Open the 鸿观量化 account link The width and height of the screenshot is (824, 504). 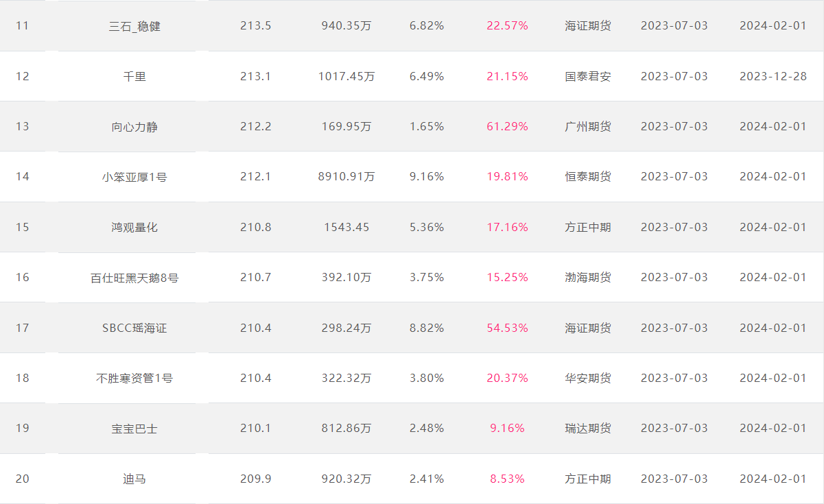(x=134, y=227)
